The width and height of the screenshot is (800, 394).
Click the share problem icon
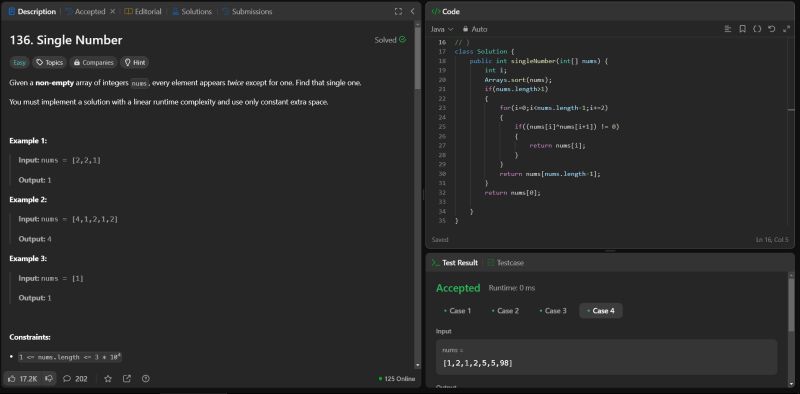(x=127, y=379)
